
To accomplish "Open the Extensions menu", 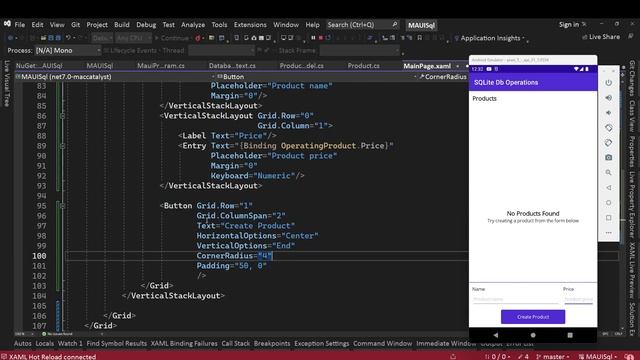I will coord(250,24).
